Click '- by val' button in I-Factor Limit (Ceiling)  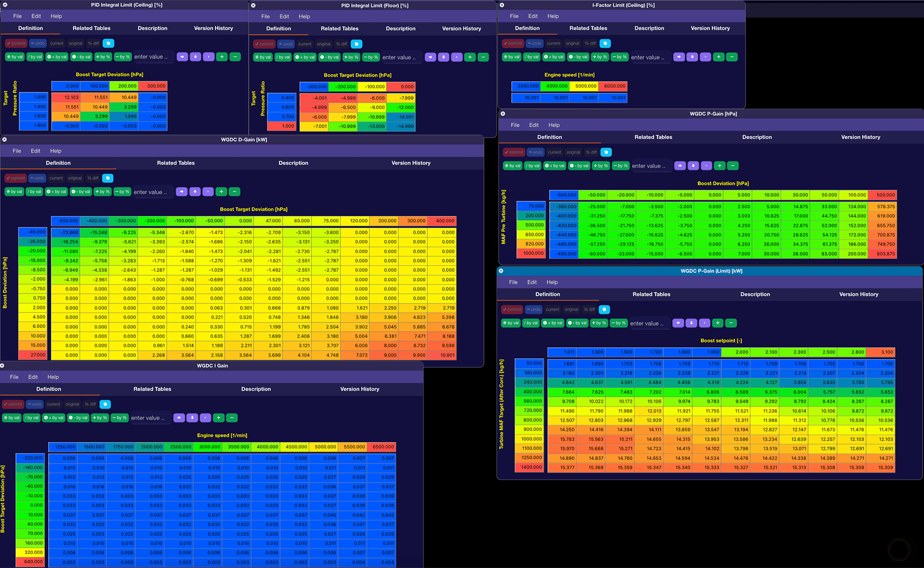click(x=579, y=57)
